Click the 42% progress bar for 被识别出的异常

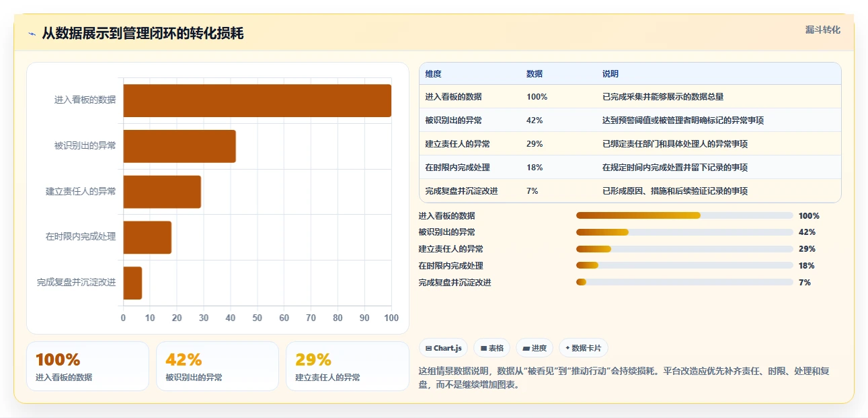684,232
